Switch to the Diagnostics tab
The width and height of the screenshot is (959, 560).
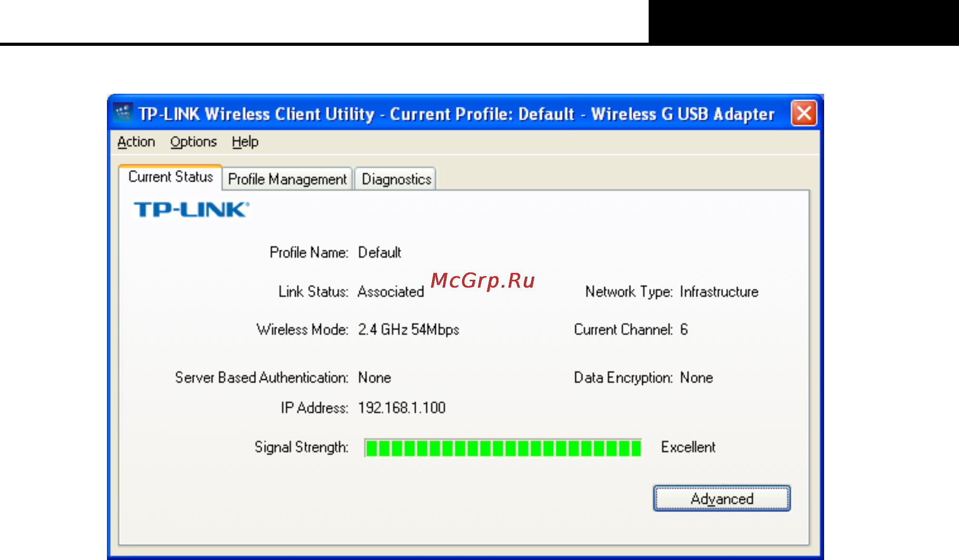click(396, 179)
